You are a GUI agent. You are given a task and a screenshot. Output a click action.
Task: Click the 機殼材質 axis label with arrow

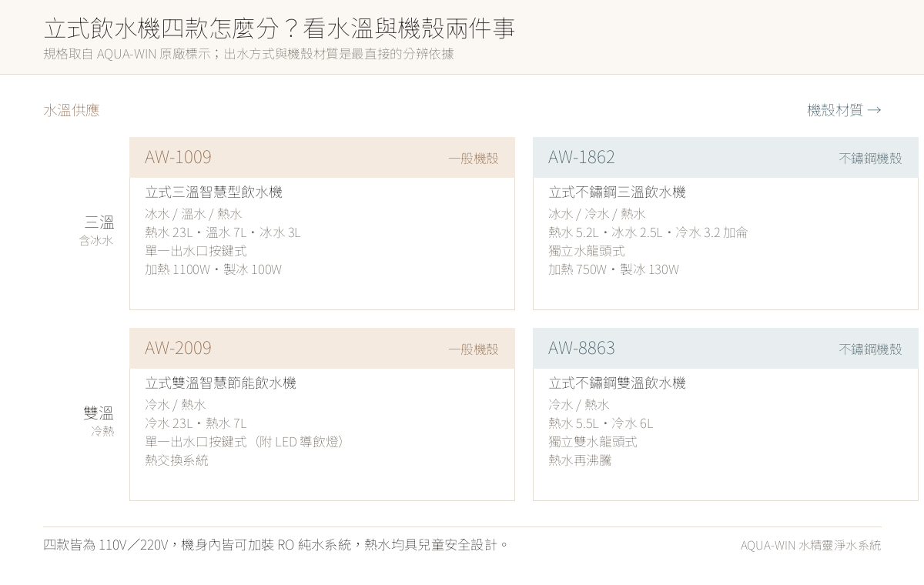tap(844, 110)
